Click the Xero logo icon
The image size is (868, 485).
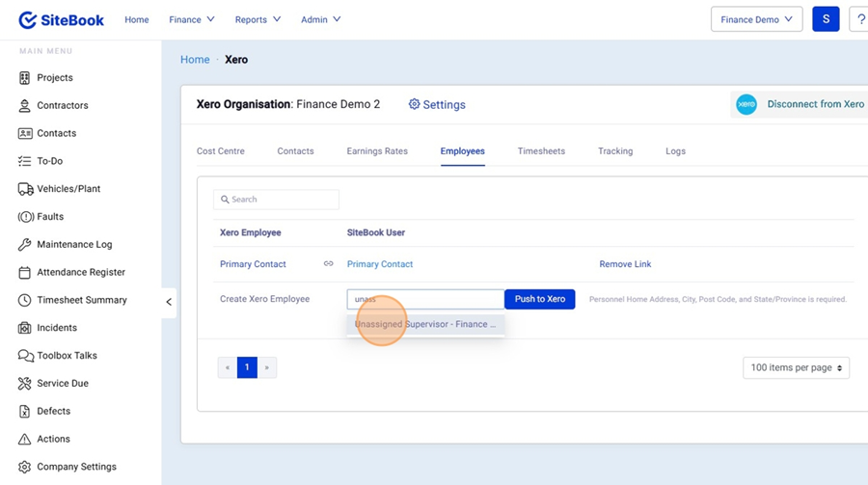(746, 104)
